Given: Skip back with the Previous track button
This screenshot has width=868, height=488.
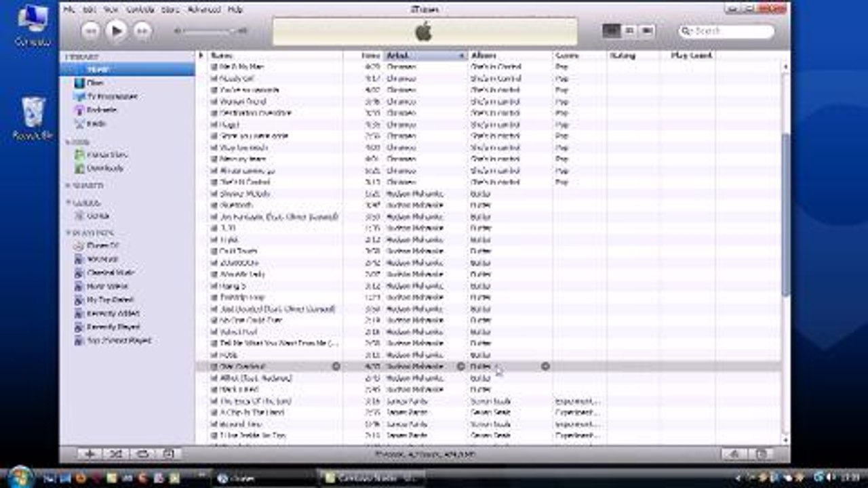Looking at the screenshot, I should tap(90, 30).
